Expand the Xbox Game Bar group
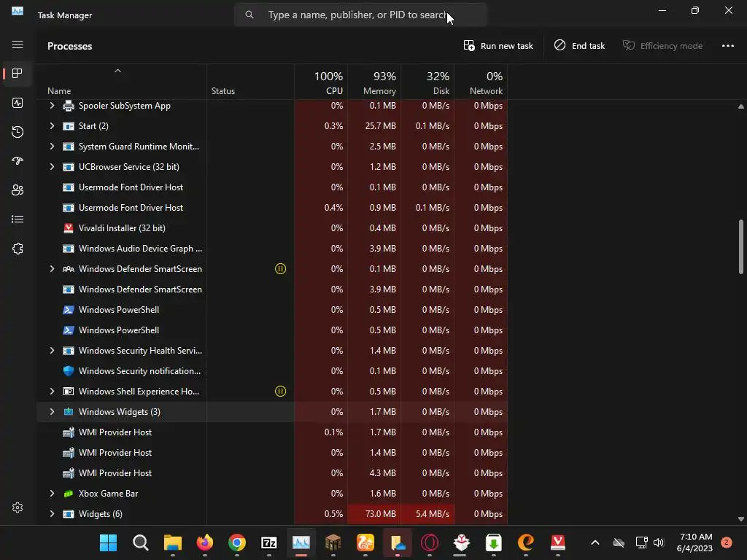 point(52,494)
